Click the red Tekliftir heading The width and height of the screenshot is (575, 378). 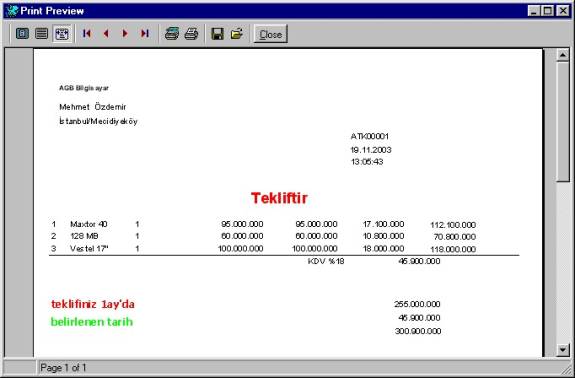click(279, 198)
